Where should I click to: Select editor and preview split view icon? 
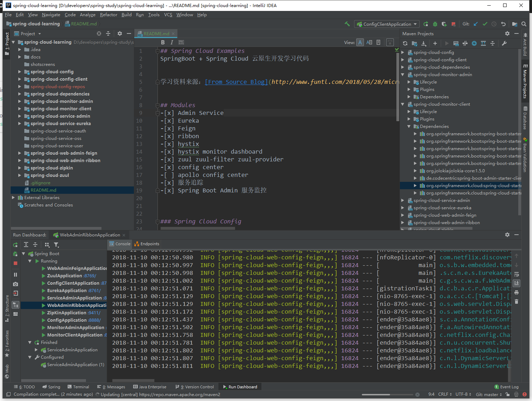tap(369, 42)
